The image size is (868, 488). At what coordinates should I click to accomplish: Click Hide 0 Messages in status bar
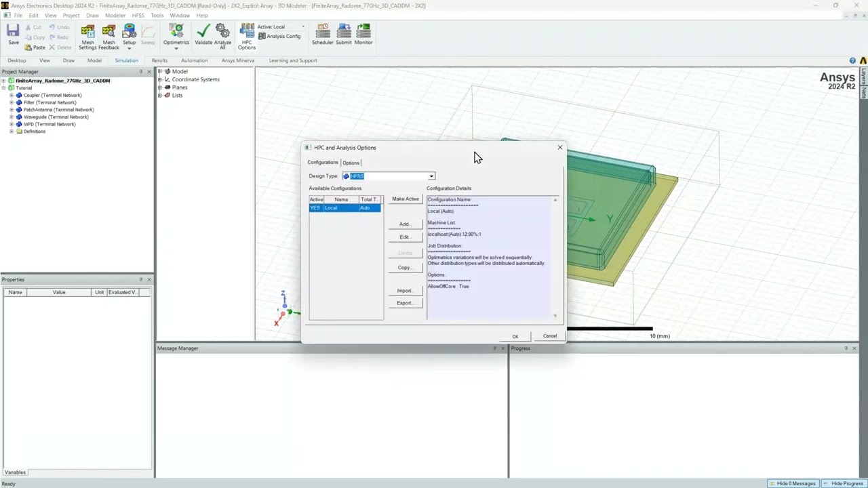(x=792, y=483)
